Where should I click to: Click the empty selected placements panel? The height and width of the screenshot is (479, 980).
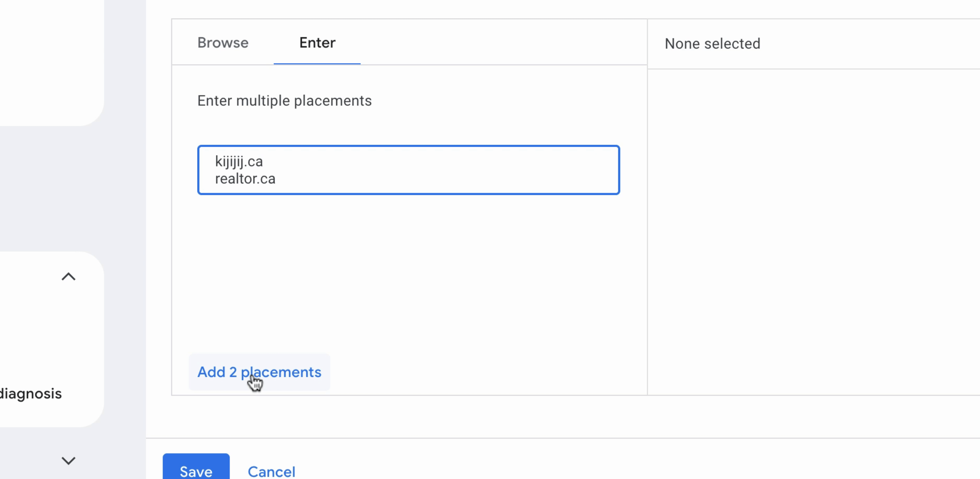tap(813, 232)
